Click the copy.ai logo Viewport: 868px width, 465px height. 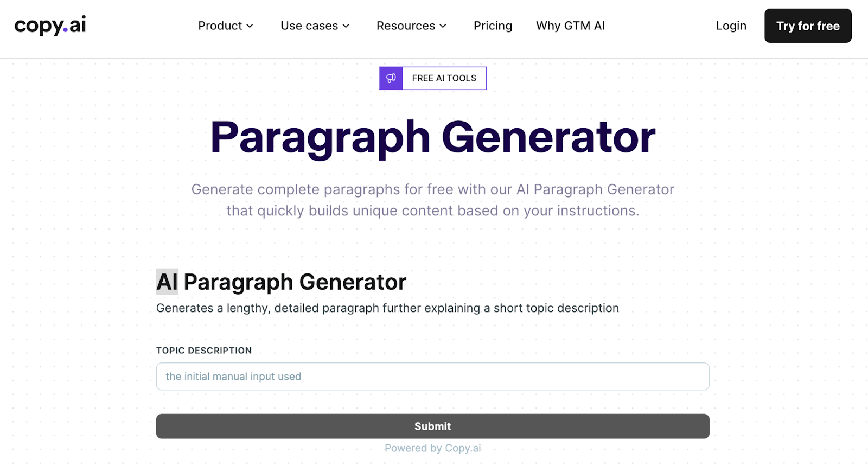pyautogui.click(x=50, y=26)
